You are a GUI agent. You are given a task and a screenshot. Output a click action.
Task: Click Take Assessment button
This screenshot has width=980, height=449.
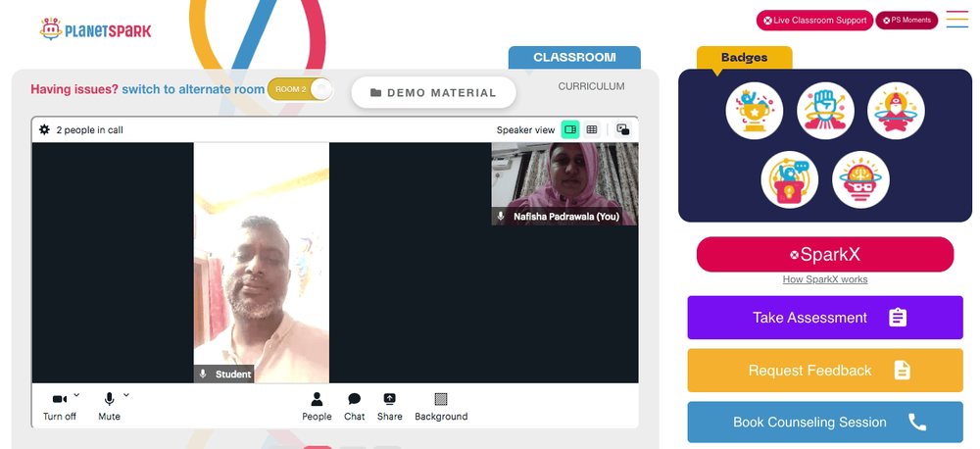(x=825, y=318)
